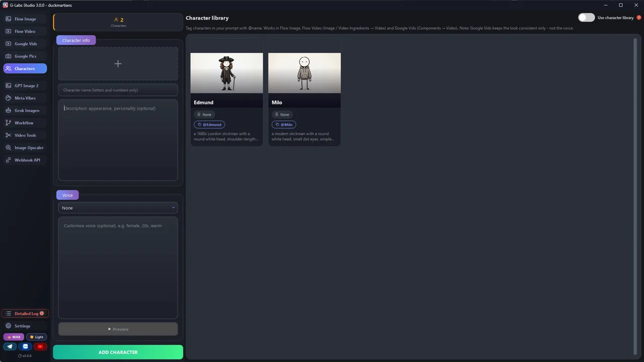This screenshot has width=644, height=362.
Task: Open the Telegram channel icon
Action: click(10, 346)
